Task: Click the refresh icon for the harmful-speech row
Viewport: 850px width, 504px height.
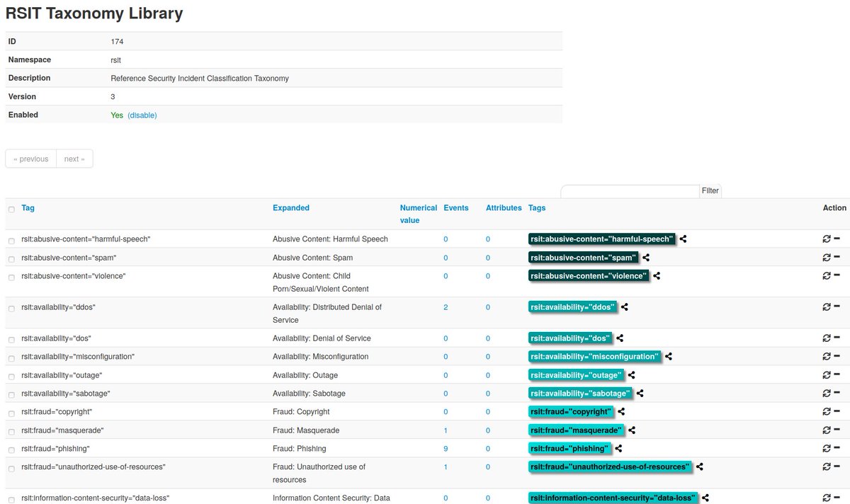Action: pyautogui.click(x=827, y=239)
